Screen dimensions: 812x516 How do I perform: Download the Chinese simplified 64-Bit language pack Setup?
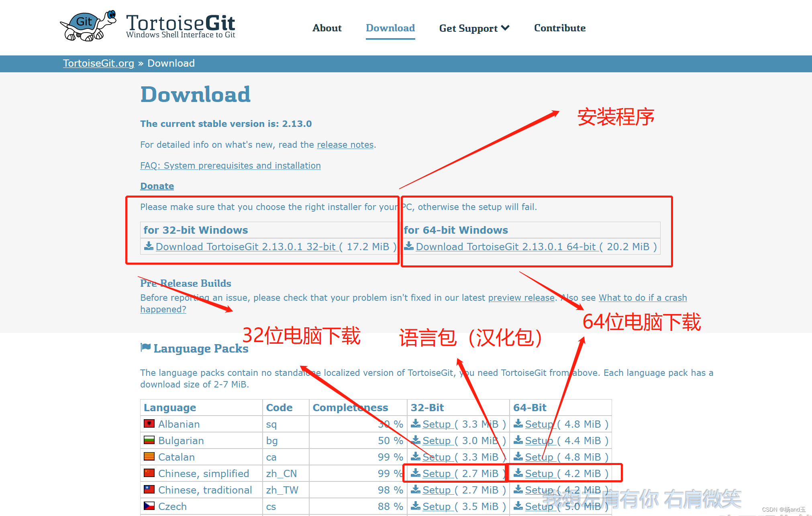pos(539,473)
